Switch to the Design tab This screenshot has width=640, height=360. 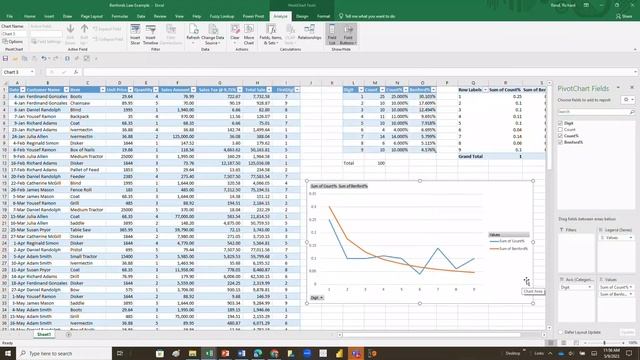pos(302,16)
